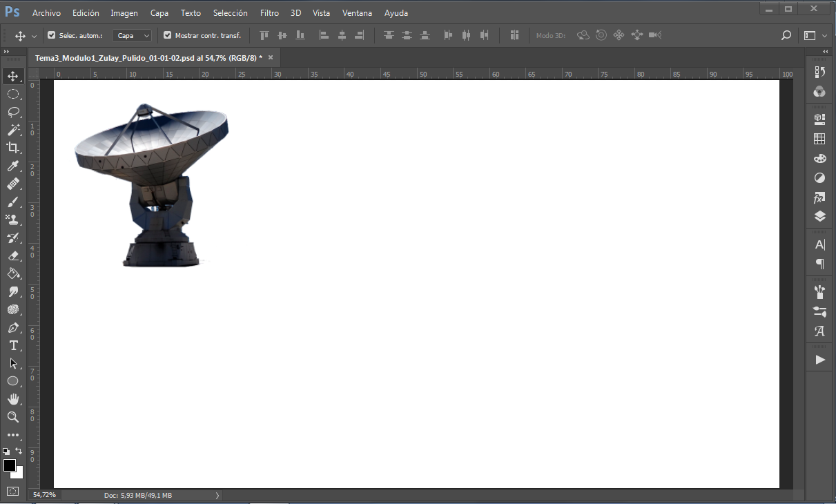The height and width of the screenshot is (504, 836).
Task: Open the Adjustments half-circle panel icon
Action: point(820,178)
